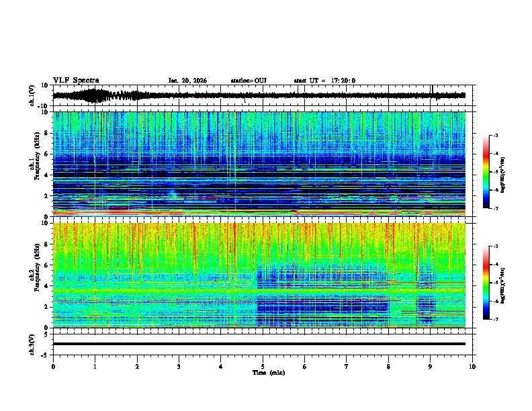Viewport: 532px width, 411px height.
Task: Click the "-7" tick on the ch.2 colorbar
Action: pos(495,319)
